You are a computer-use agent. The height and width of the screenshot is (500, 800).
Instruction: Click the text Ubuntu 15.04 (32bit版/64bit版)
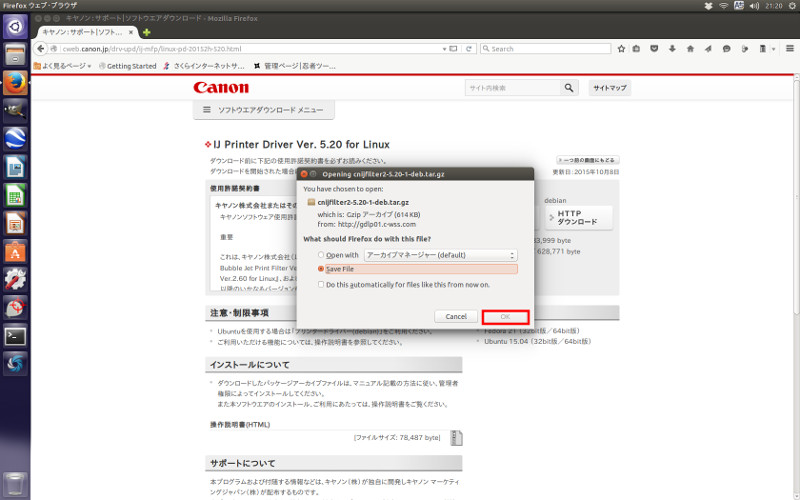click(537, 341)
